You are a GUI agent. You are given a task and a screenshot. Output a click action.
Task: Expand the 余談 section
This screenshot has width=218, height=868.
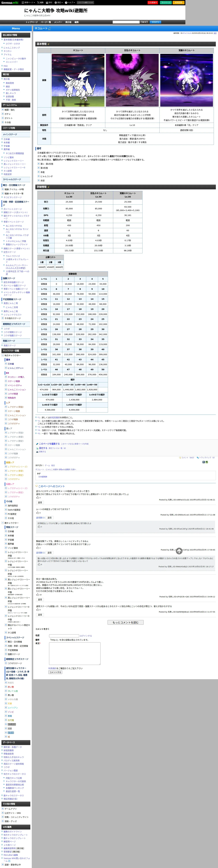point(39,180)
